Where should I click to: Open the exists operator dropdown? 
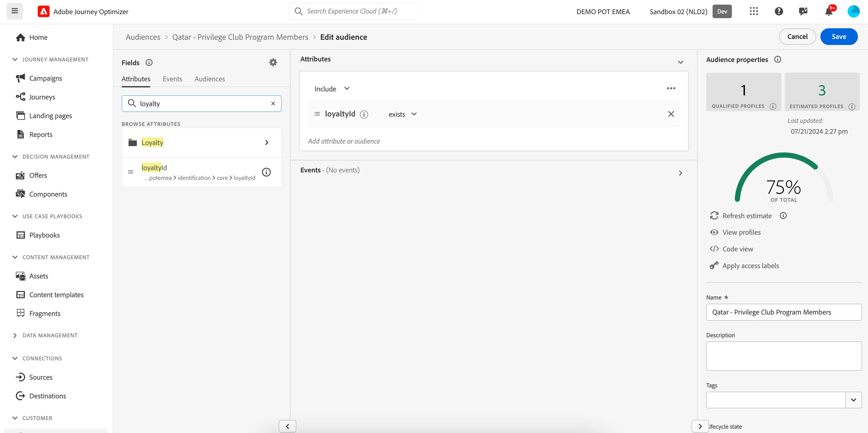click(x=403, y=114)
